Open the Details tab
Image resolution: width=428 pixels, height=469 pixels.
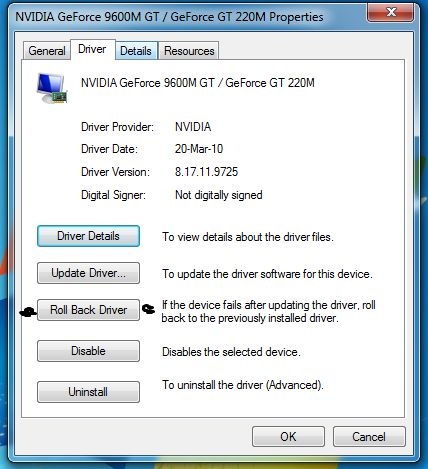tap(136, 51)
